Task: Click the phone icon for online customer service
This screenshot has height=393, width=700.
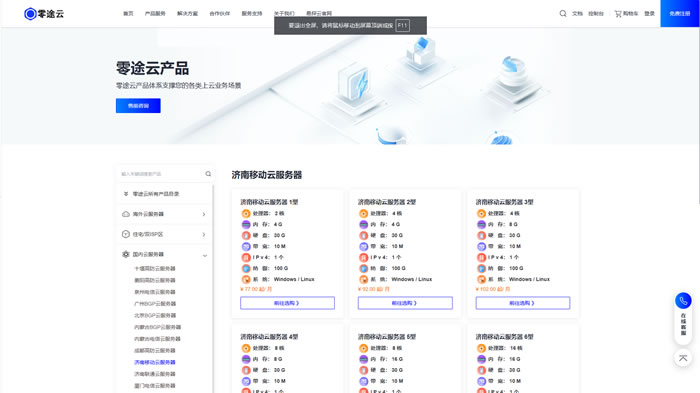Action: 683,301
